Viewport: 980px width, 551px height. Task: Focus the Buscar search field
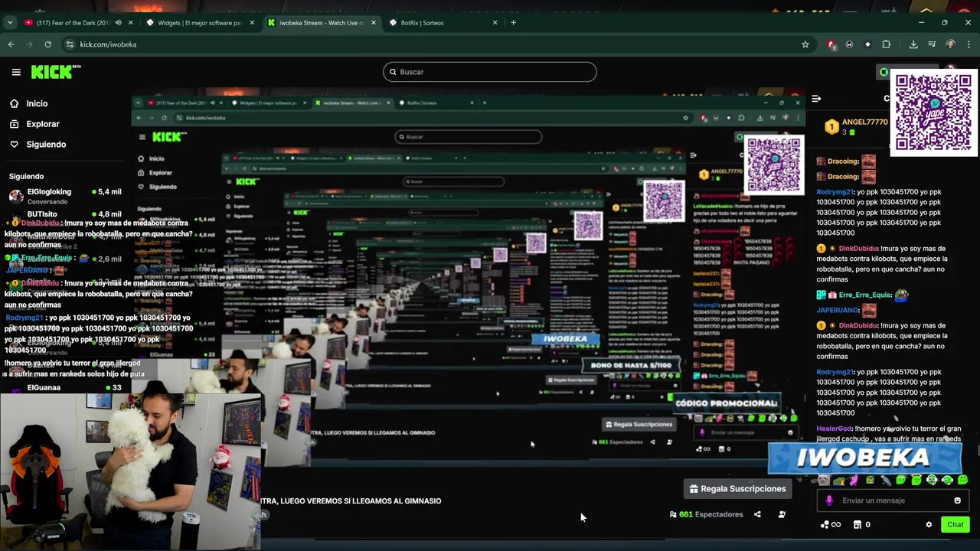(490, 72)
